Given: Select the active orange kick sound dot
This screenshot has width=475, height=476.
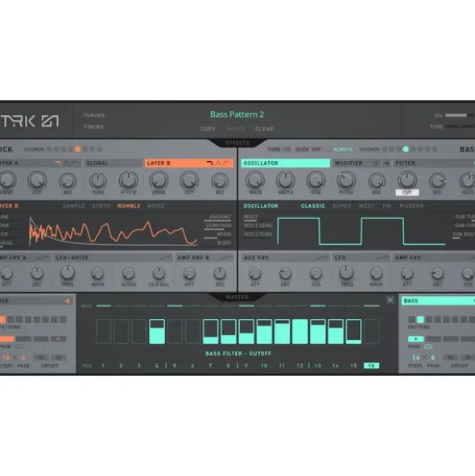Looking at the screenshot, I should coord(78,149).
